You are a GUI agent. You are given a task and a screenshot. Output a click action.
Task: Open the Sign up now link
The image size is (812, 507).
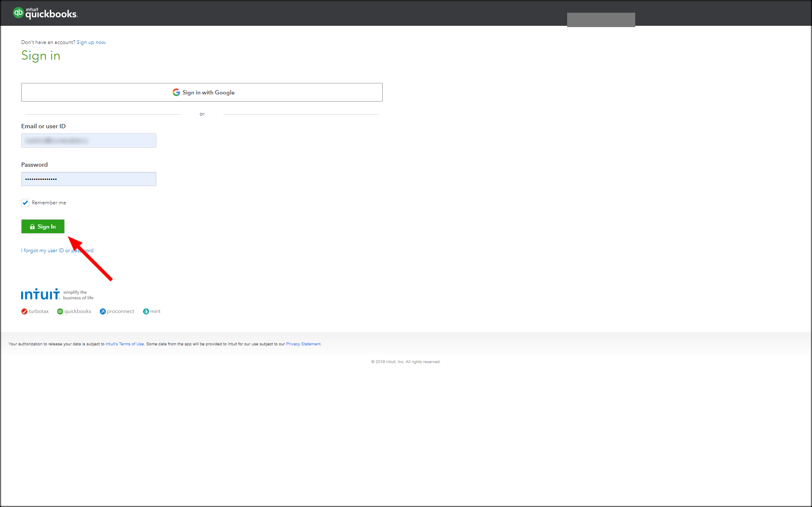(91, 42)
